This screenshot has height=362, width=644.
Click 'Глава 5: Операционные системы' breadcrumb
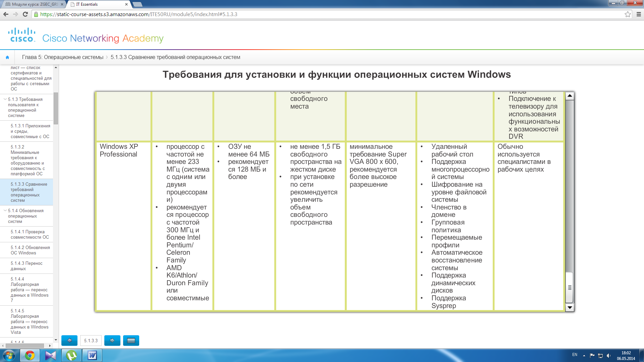coord(63,57)
